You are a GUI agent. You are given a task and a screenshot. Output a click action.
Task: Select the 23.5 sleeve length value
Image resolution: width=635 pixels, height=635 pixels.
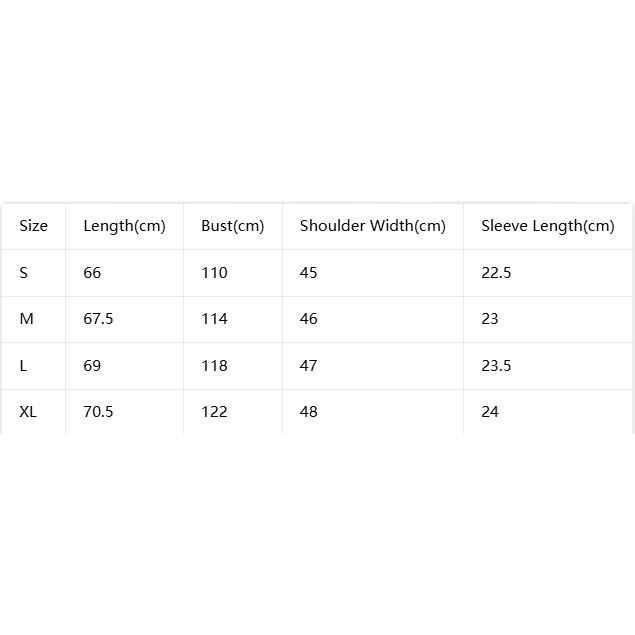(x=496, y=366)
